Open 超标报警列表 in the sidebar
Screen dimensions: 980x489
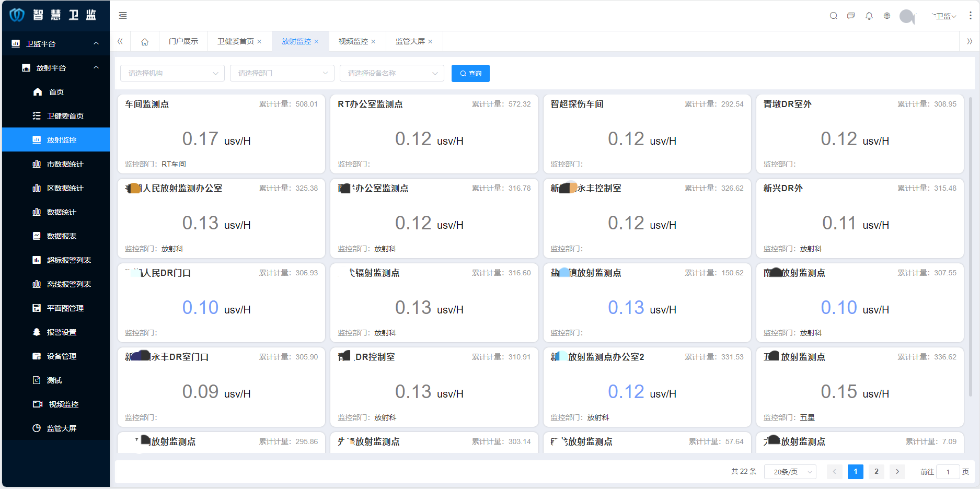56,260
